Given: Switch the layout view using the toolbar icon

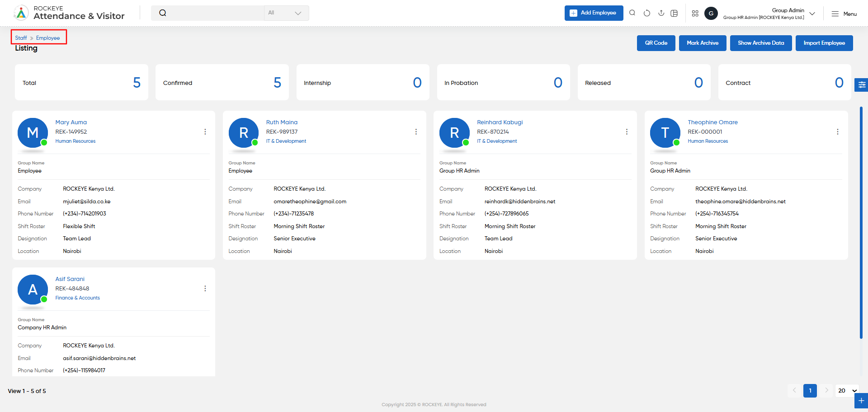Looking at the screenshot, I should coord(674,13).
